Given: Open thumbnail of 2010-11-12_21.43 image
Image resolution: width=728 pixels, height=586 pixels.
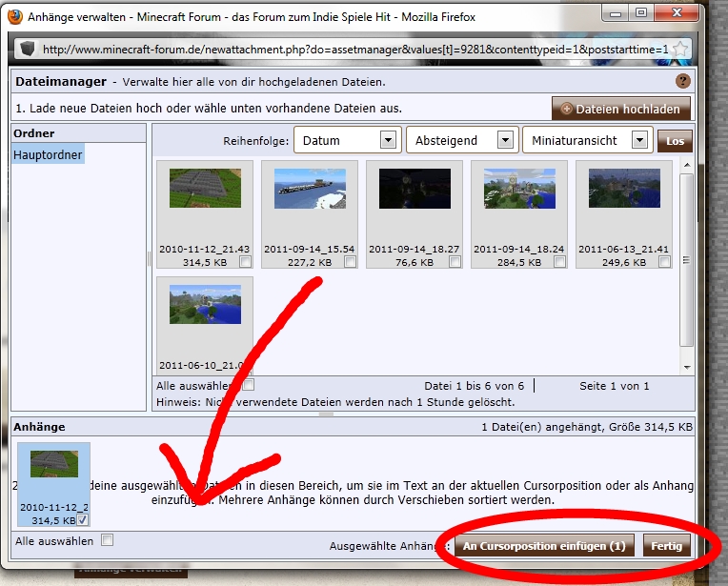Looking at the screenshot, I should point(203,189).
